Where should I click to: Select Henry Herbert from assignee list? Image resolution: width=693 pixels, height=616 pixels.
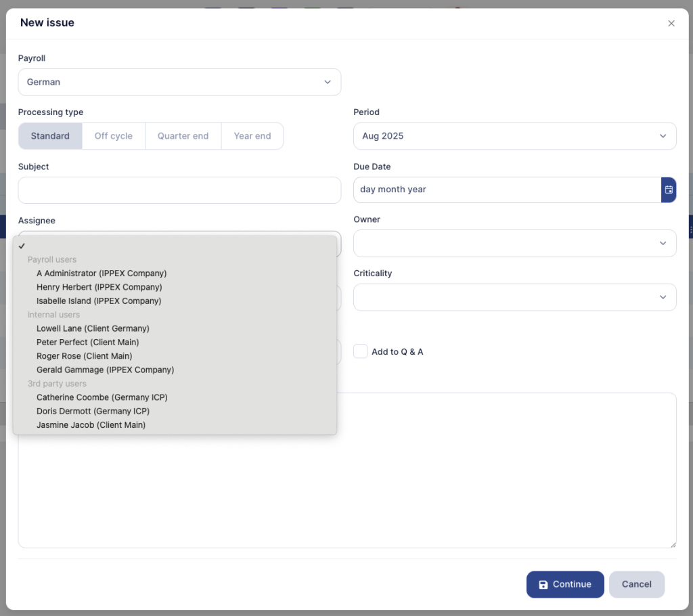tap(99, 287)
